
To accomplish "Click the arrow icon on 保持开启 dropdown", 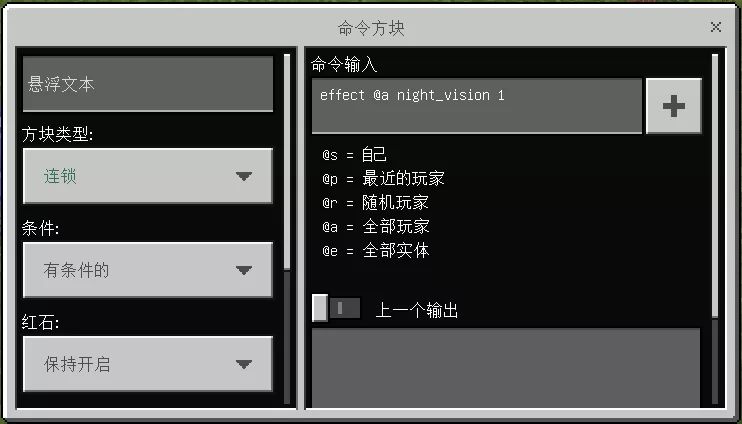I will (x=244, y=364).
